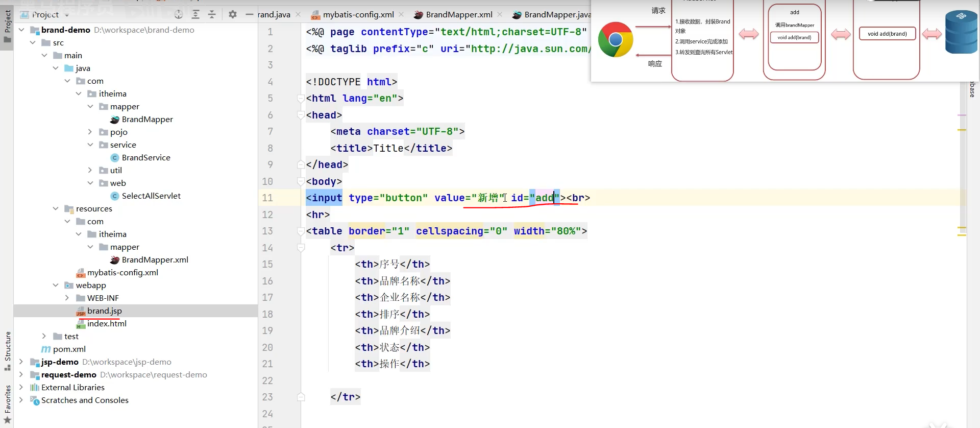Close the BrandMapper.xml tab
The image size is (980, 428).
(x=500, y=14)
